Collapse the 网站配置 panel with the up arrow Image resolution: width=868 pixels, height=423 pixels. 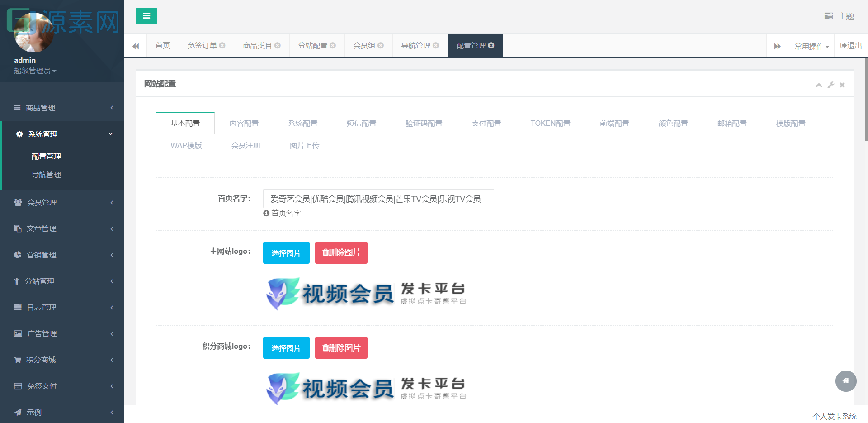tap(818, 85)
